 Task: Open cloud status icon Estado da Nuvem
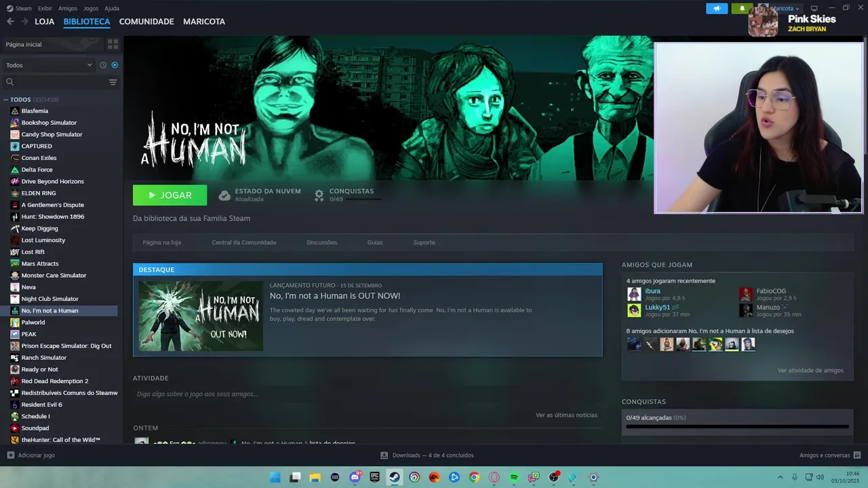pyautogui.click(x=224, y=195)
